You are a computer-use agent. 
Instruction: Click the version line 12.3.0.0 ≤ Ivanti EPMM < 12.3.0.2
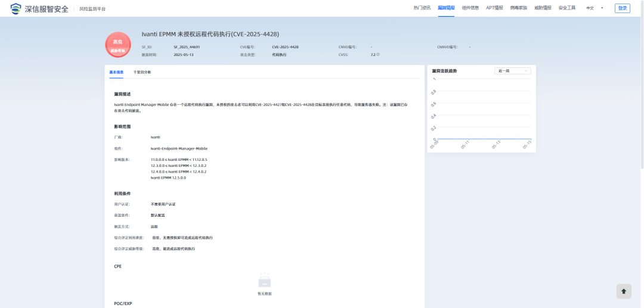pos(178,166)
